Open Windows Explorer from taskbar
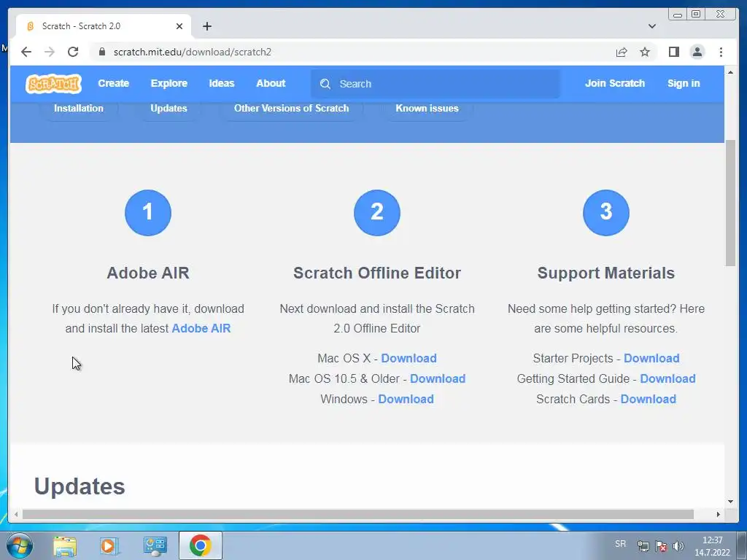The width and height of the screenshot is (747, 560). click(65, 545)
